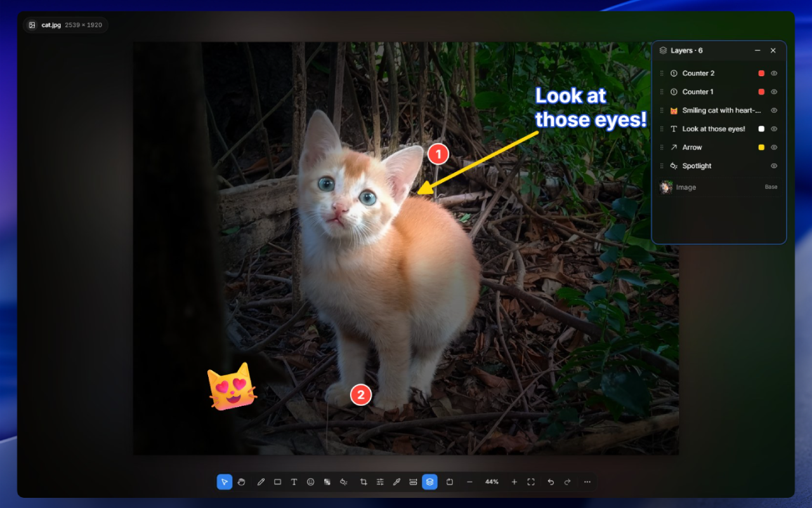Fit image to screen
Screen dimensions: 812x508
(x=531, y=482)
